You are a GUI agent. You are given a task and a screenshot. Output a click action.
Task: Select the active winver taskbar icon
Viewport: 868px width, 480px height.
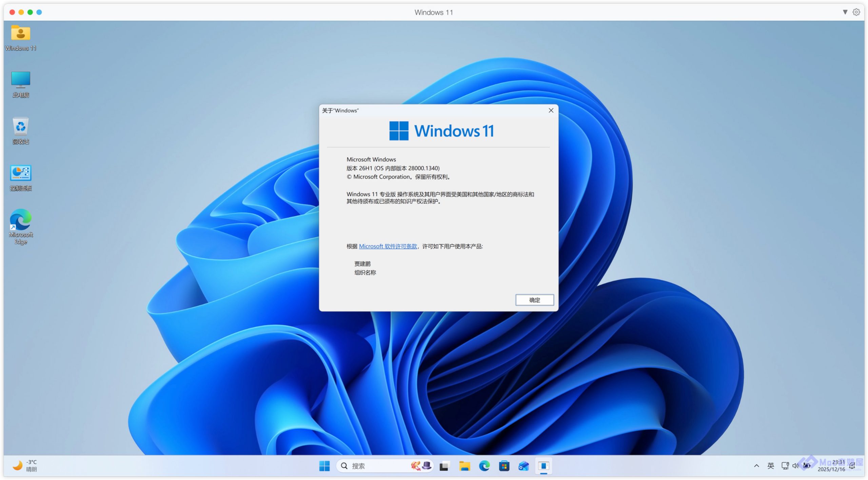(543, 466)
